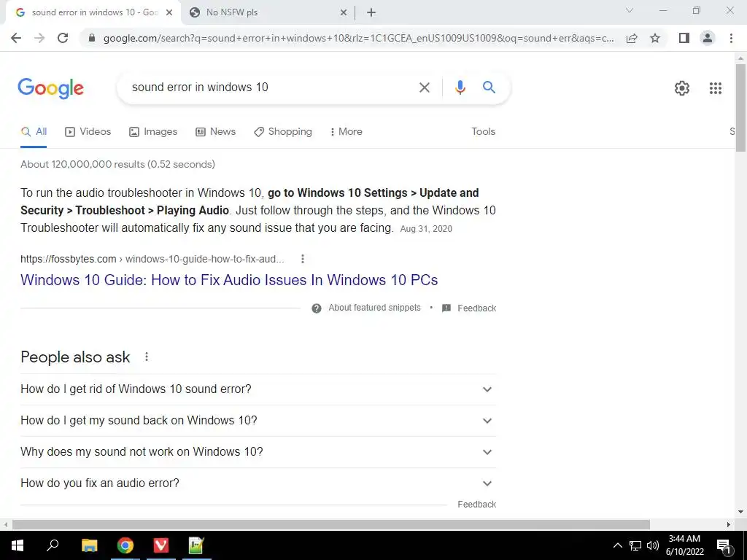Start voice search with microphone icon
Image resolution: width=747 pixels, height=560 pixels.
point(460,87)
